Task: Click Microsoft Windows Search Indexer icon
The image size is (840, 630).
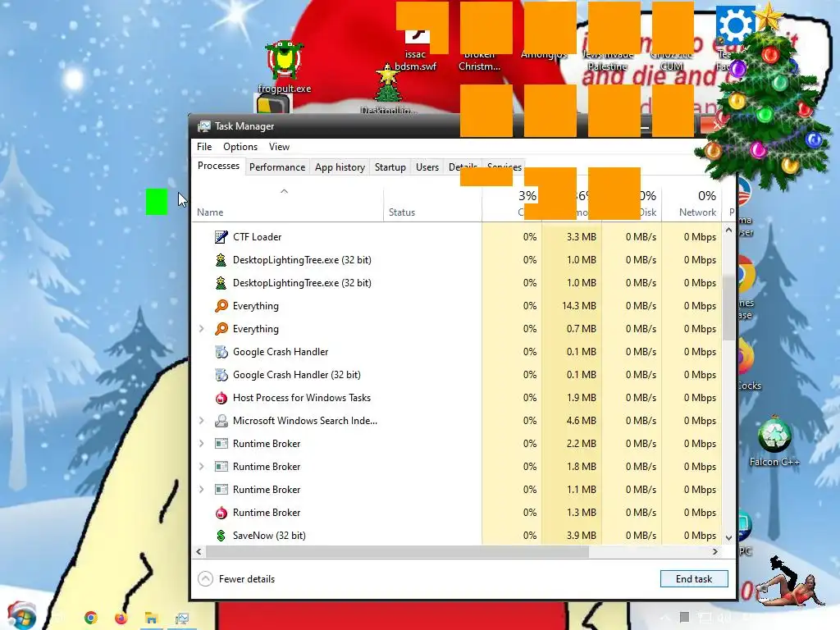Action: click(221, 421)
